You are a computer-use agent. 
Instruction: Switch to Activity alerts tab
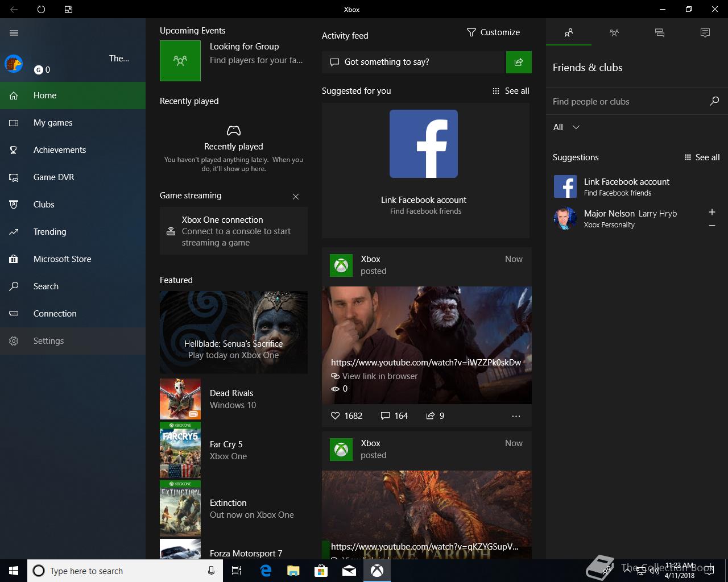tap(705, 33)
